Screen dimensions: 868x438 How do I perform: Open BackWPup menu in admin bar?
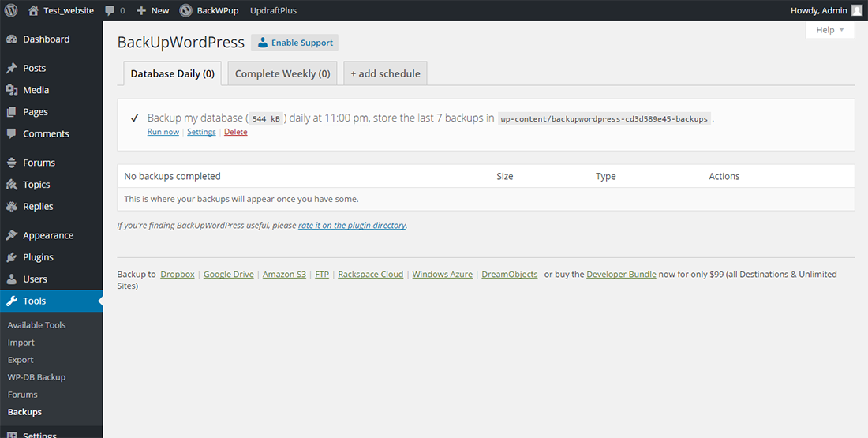tap(209, 10)
